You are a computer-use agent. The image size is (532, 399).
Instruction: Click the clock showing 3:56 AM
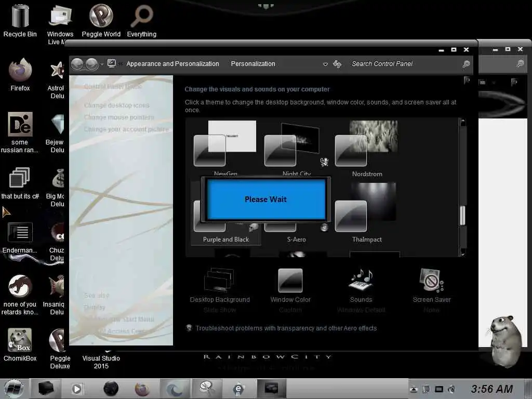pos(492,389)
